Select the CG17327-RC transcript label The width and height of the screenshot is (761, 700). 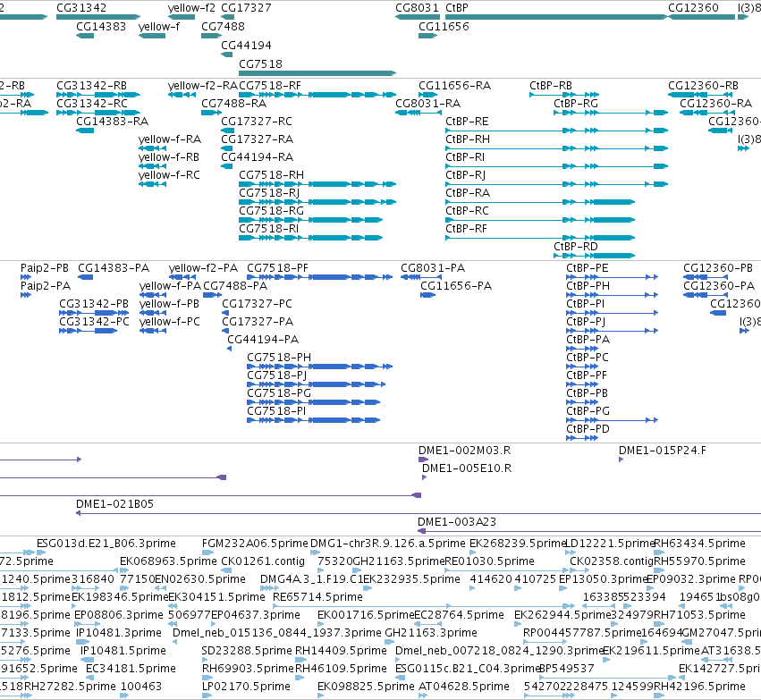coord(257,122)
